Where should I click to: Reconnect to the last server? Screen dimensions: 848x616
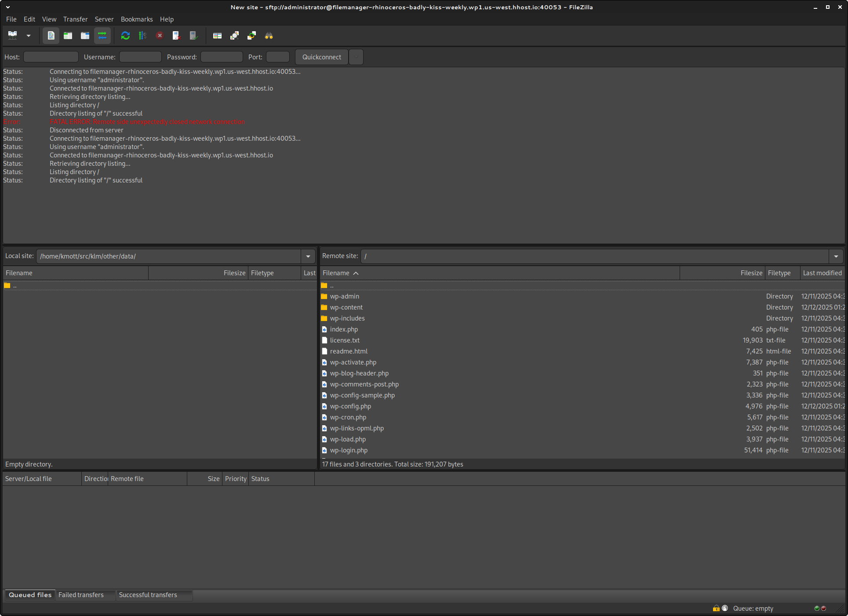pyautogui.click(x=194, y=36)
